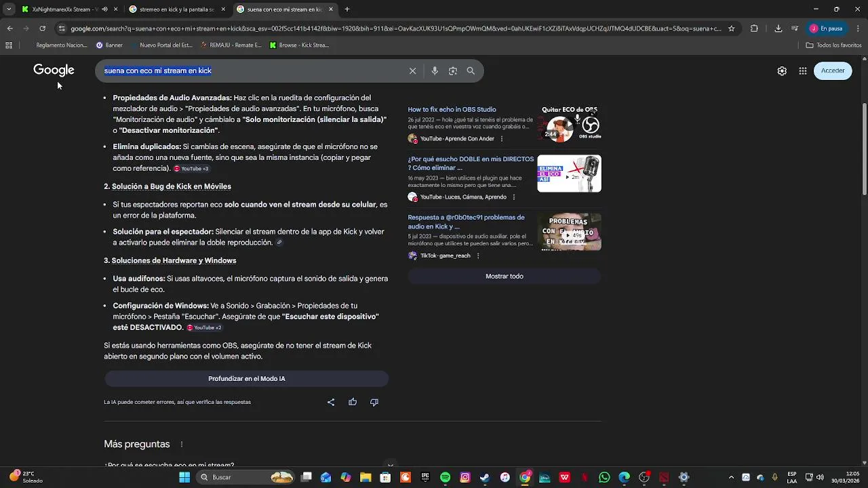Share the AI overview answer
Image resolution: width=868 pixels, height=488 pixels.
coord(331,402)
